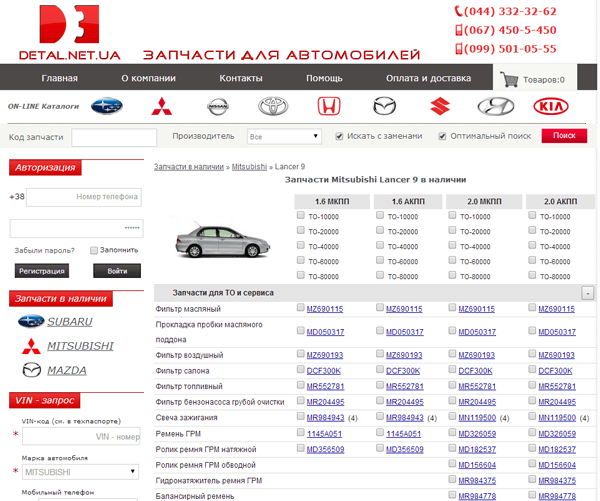Open the 'О компании' menu item
600x501 pixels.
tap(148, 78)
